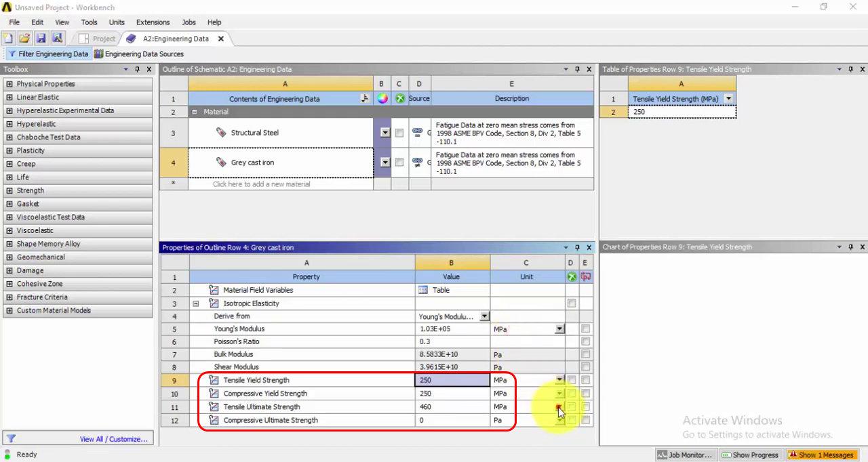Open the Young's Modulus unit dropdown
Screen dimensions: 868x462
[559, 329]
